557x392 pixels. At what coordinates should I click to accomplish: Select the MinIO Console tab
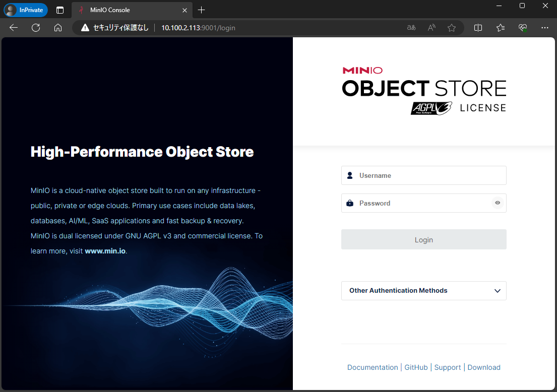[132, 10]
